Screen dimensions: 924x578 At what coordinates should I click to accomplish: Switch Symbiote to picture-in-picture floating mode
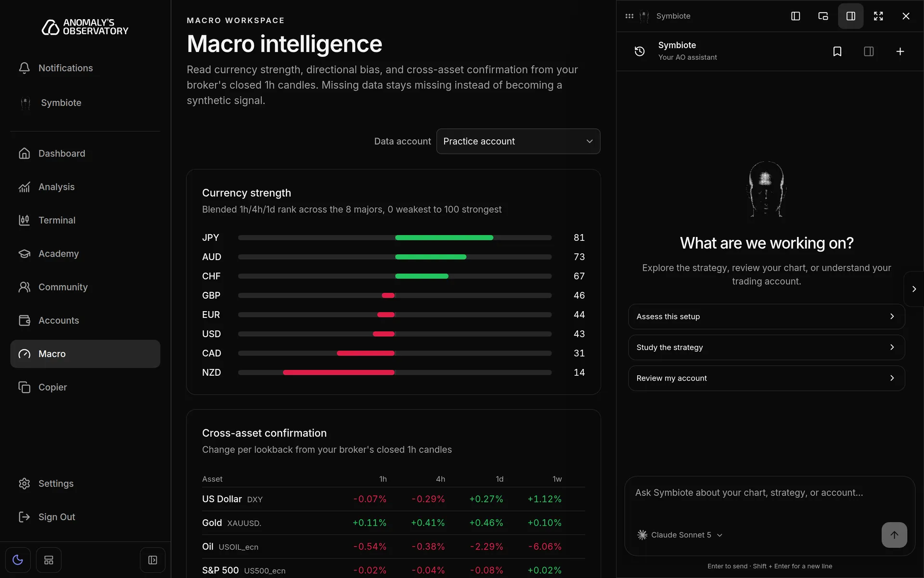pos(823,16)
